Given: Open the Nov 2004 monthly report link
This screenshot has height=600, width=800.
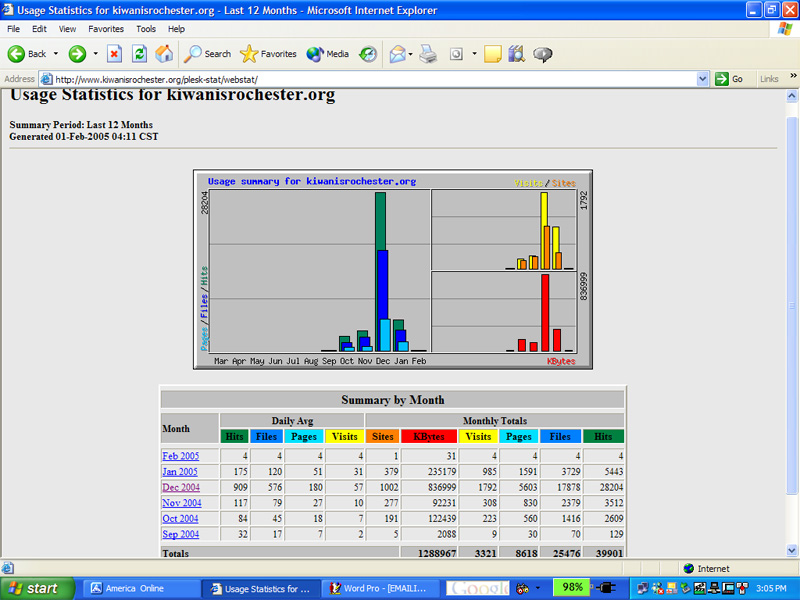Looking at the screenshot, I should click(182, 503).
